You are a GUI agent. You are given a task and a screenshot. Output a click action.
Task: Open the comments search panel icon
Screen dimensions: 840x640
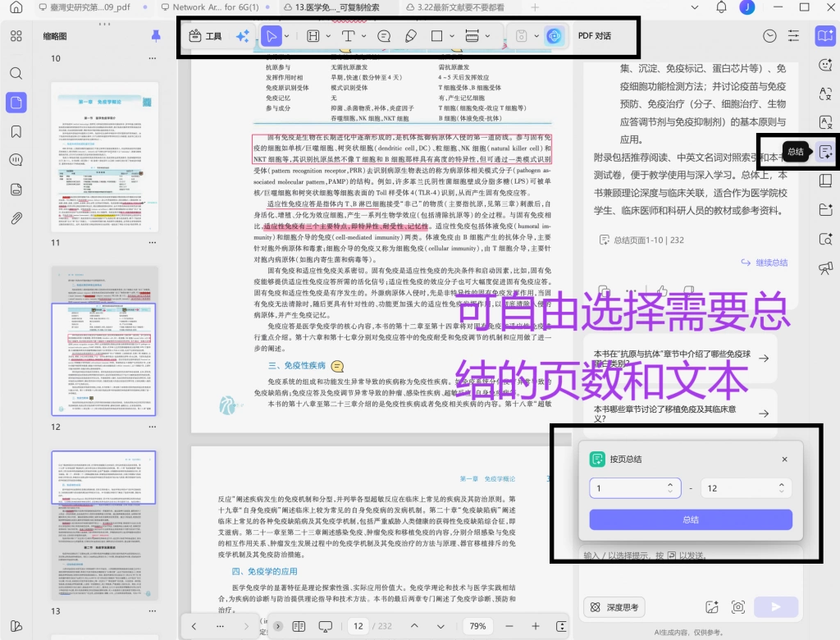click(16, 160)
